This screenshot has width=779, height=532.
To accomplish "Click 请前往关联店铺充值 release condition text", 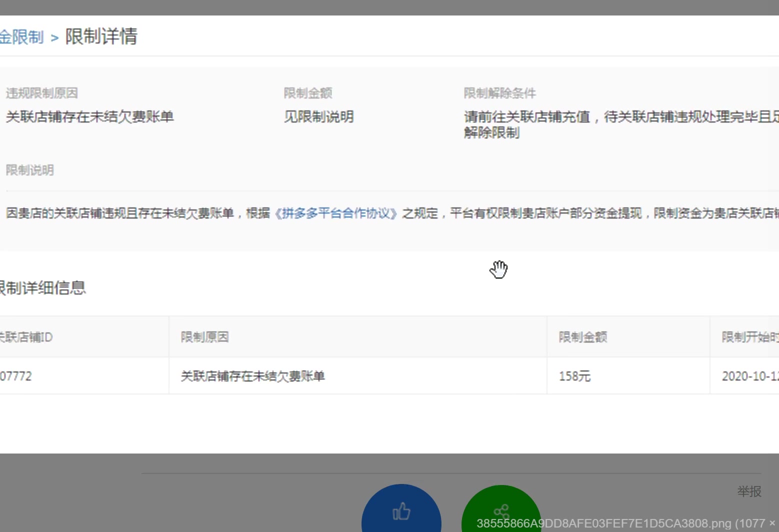I will (621, 124).
